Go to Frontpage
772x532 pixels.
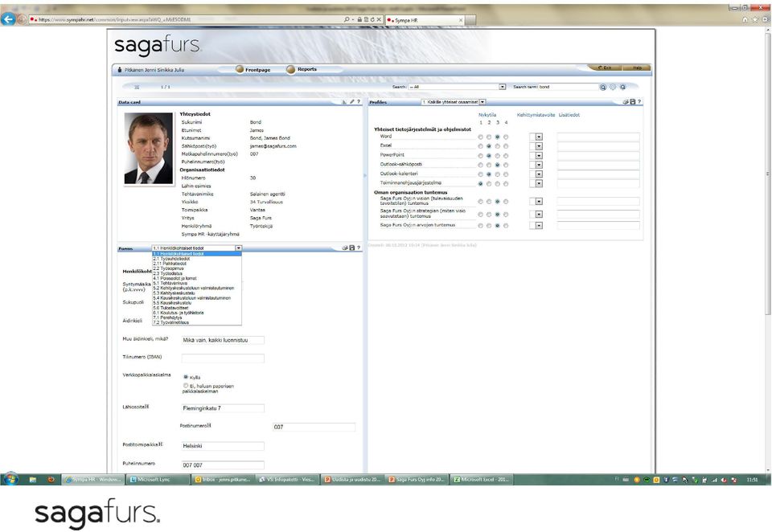click(253, 69)
